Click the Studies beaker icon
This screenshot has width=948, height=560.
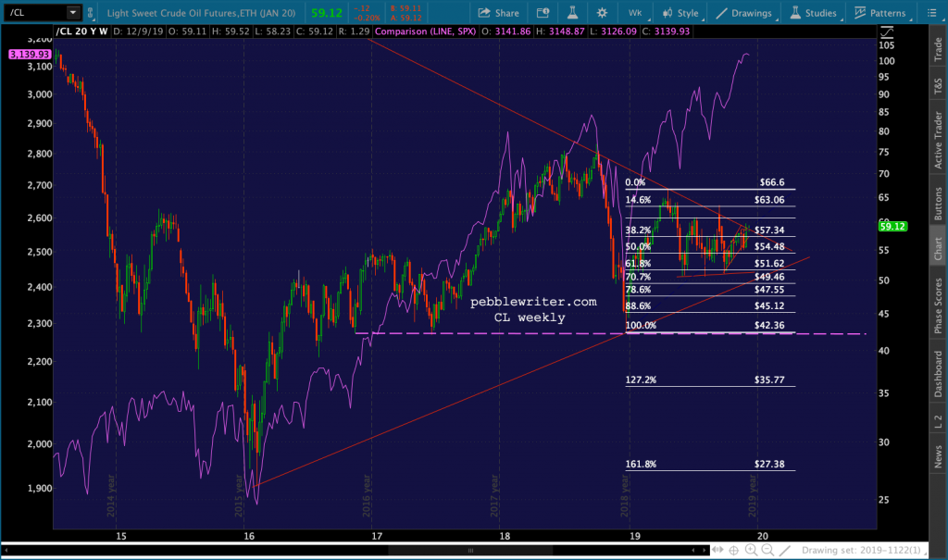(x=795, y=13)
